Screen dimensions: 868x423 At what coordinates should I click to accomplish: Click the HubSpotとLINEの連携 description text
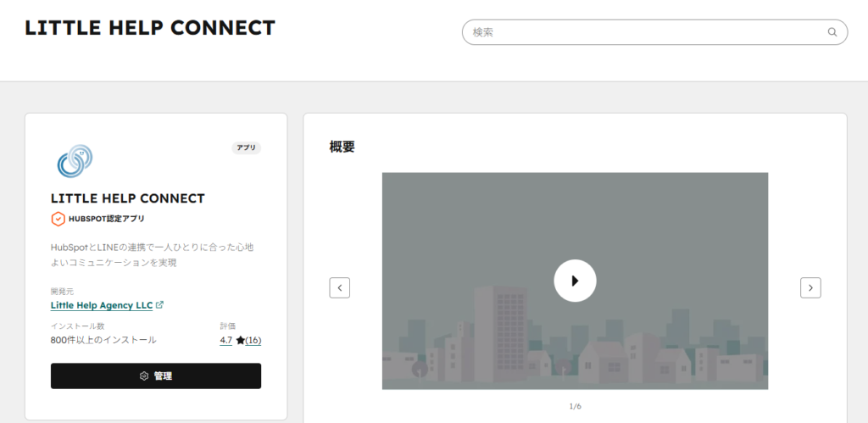pos(153,254)
